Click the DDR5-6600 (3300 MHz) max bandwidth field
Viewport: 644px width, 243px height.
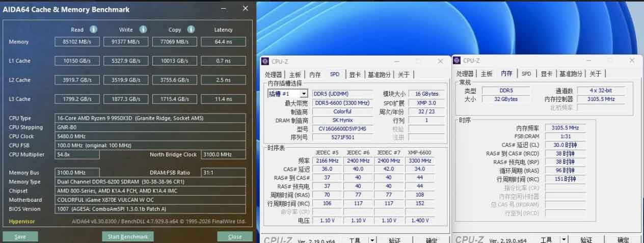click(342, 103)
